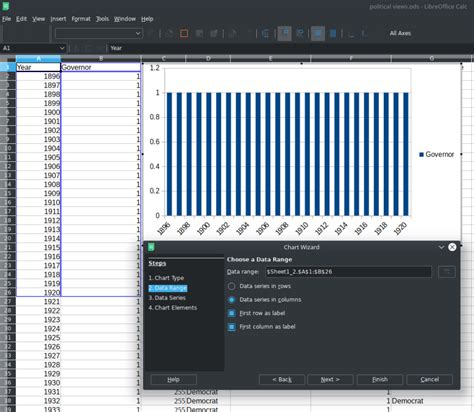Open the chart element selector dropdown
This screenshot has height=412, width=474.
(99, 33)
